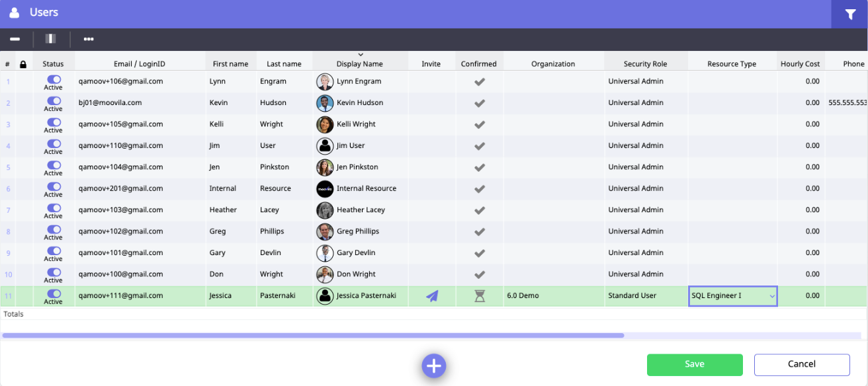Switch off Active status for Jen Pinkston

pyautogui.click(x=54, y=165)
